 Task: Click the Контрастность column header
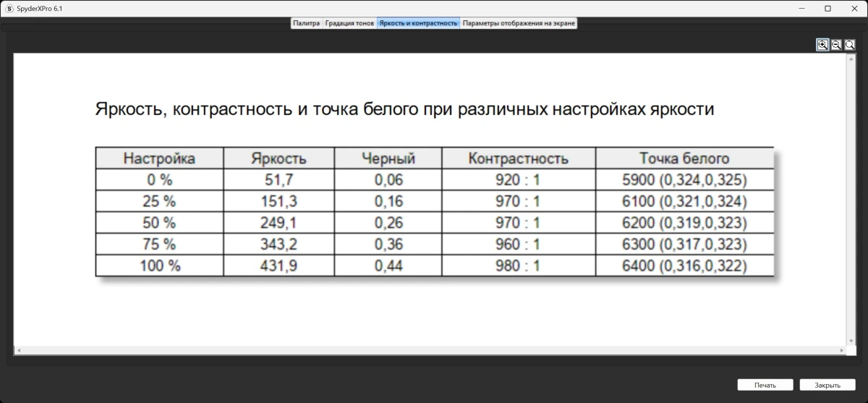pos(519,158)
